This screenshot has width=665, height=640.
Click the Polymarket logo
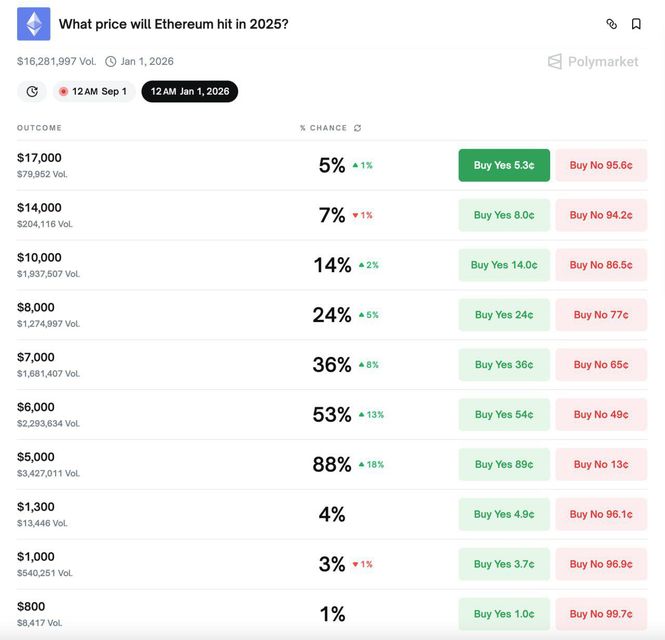pyautogui.click(x=593, y=61)
